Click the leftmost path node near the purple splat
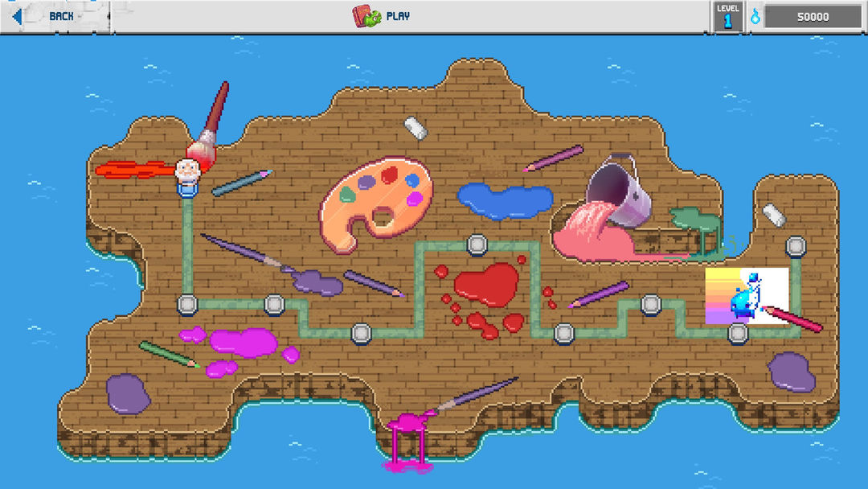Screen dimensions: 868x489 point(186,305)
